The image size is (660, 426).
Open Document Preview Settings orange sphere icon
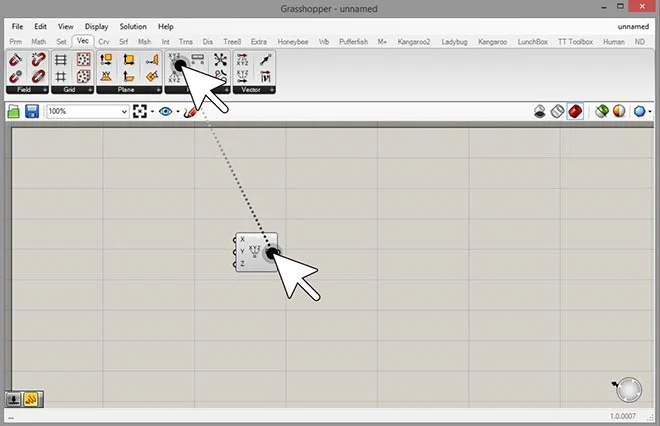(619, 112)
